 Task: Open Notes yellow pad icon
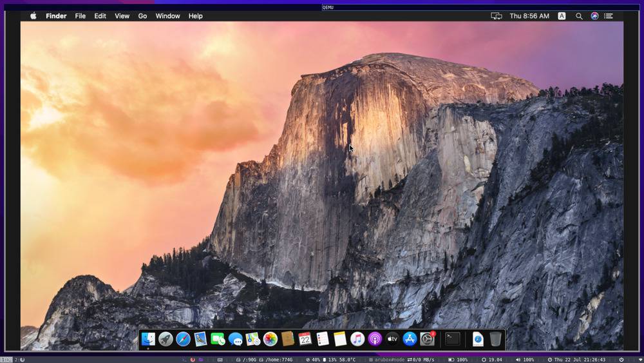click(x=340, y=339)
